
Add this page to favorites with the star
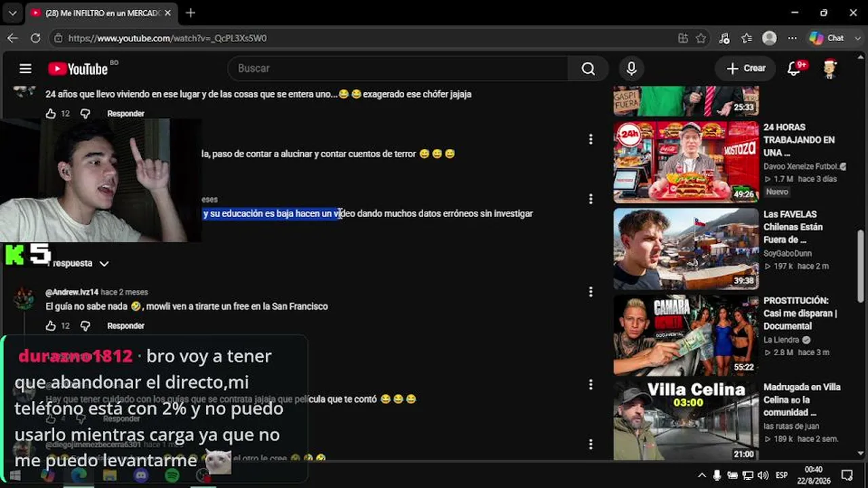coord(701,38)
